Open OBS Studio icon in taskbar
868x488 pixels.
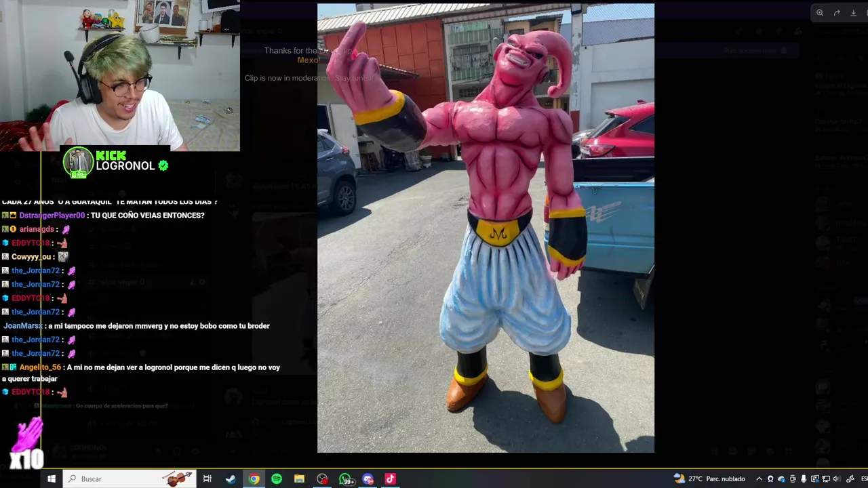click(322, 479)
